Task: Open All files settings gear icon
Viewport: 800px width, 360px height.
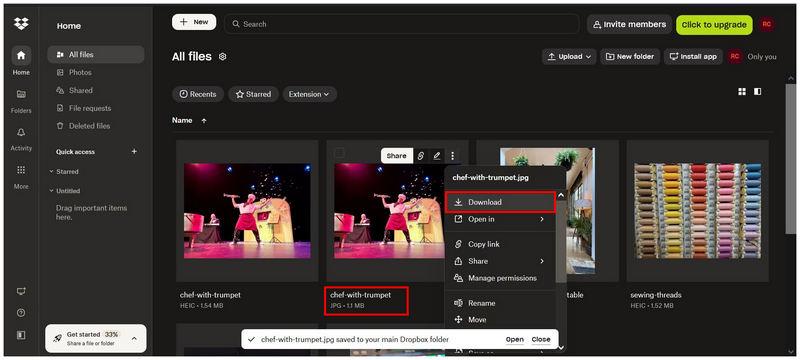Action: [222, 57]
